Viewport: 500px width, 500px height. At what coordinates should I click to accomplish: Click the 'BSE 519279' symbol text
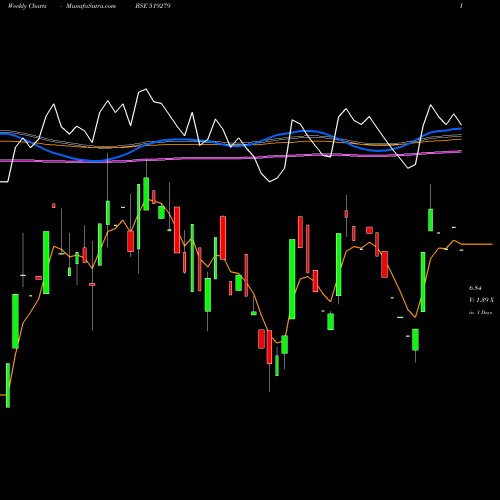tap(153, 6)
